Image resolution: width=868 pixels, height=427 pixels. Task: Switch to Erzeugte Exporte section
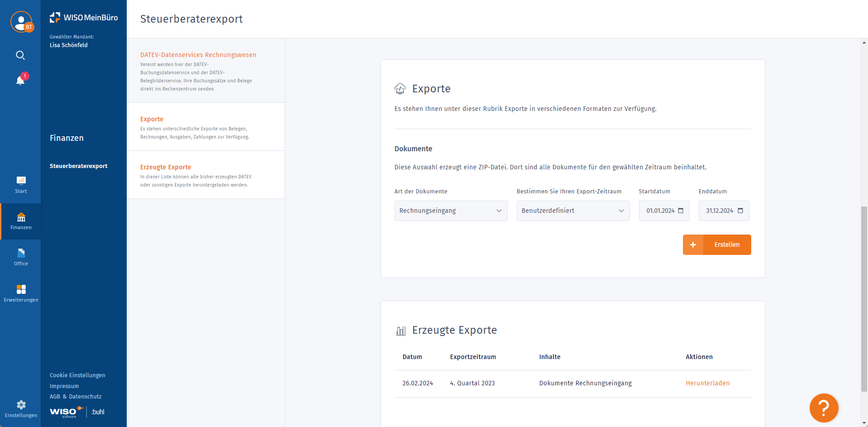166,167
